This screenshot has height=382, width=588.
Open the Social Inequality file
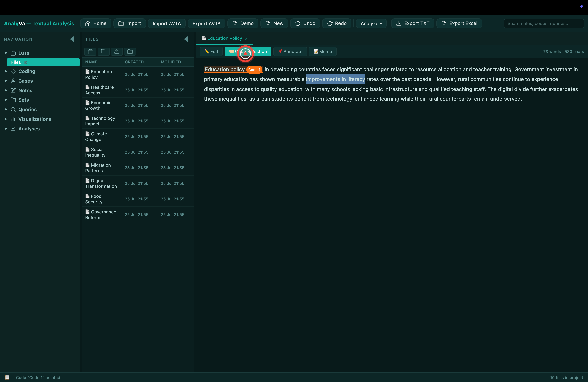click(138, 152)
